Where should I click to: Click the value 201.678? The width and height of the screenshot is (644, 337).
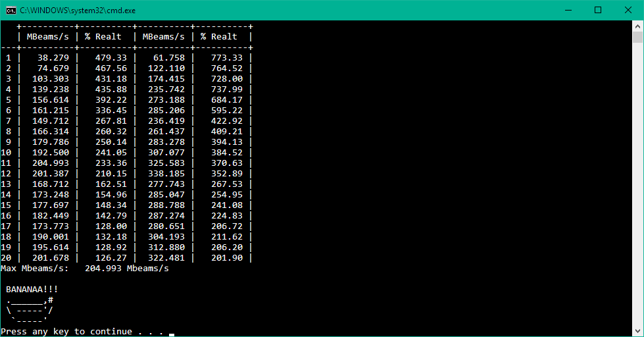[x=51, y=258]
